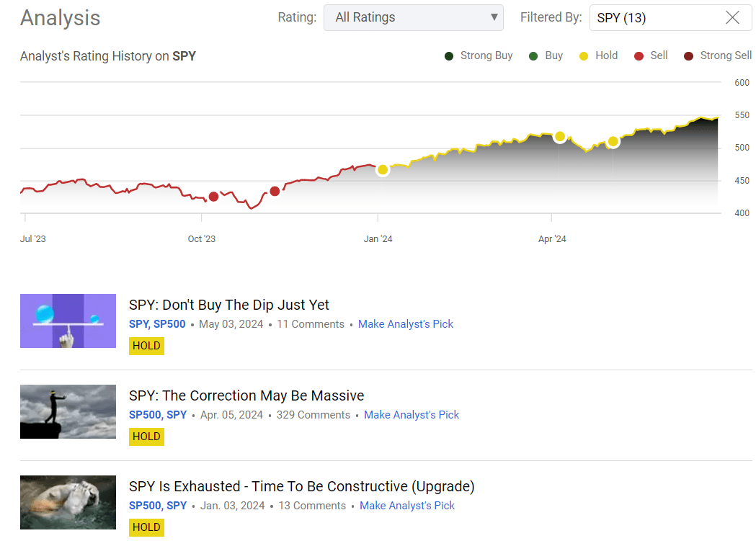Screen dimensions: 756x541
Task: Expand the Rating filter via its arrow
Action: (x=493, y=17)
